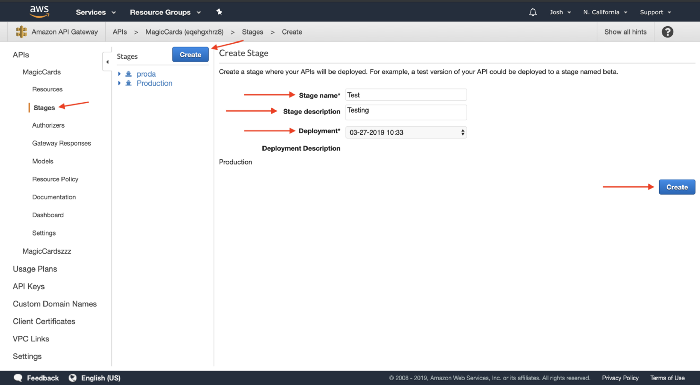700x385 pixels.
Task: Open the Josh account menu
Action: pos(560,12)
